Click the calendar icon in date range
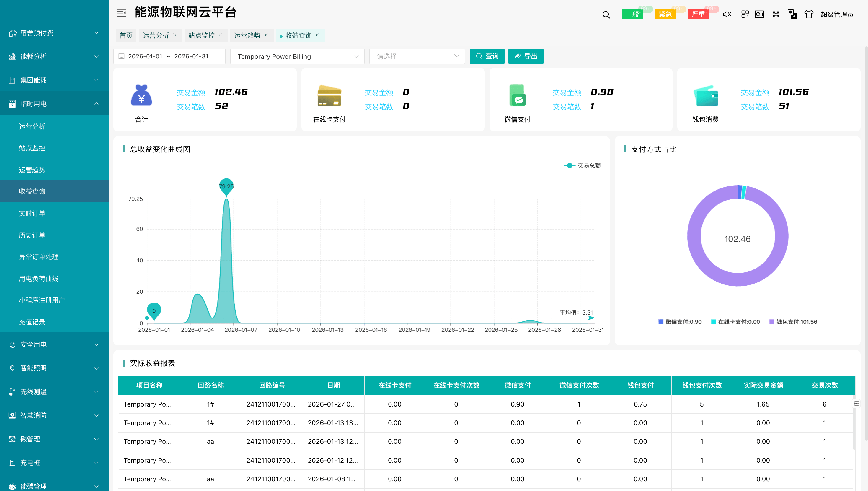The image size is (868, 491). pos(121,56)
